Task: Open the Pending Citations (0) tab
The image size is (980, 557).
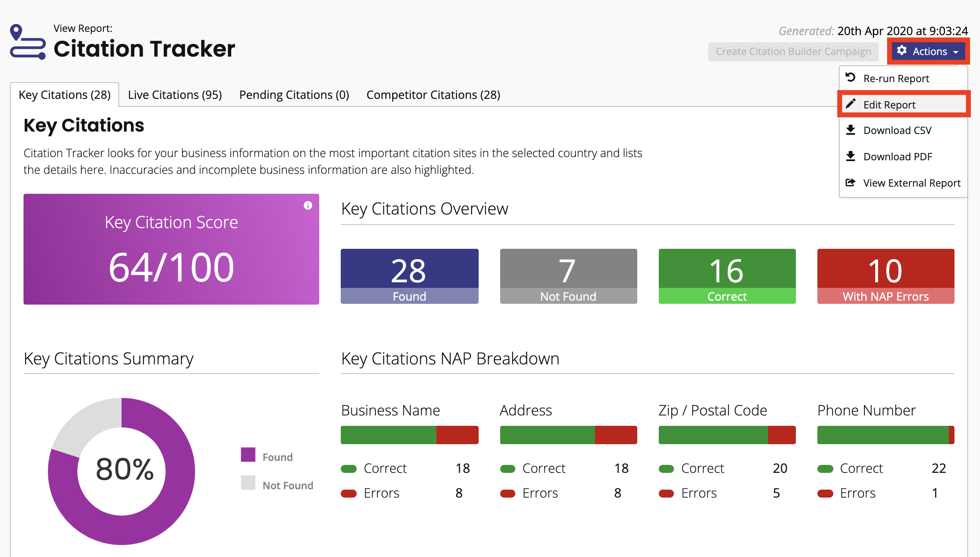Action: [294, 95]
